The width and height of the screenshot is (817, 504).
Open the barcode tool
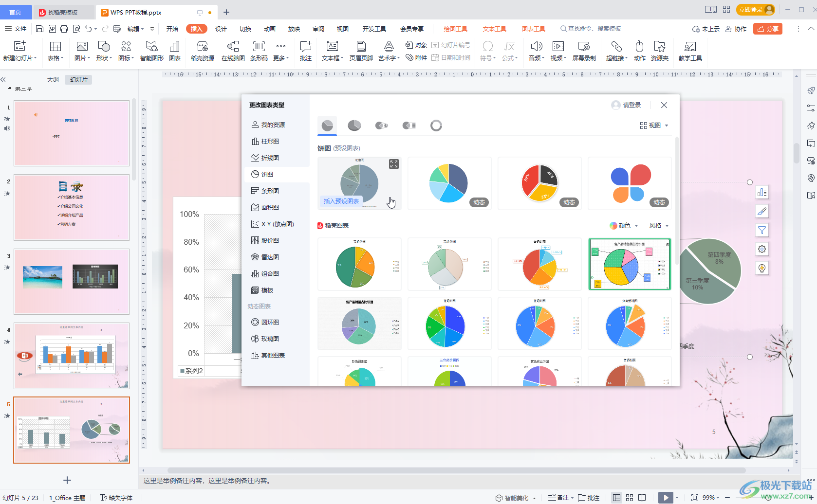(x=259, y=51)
